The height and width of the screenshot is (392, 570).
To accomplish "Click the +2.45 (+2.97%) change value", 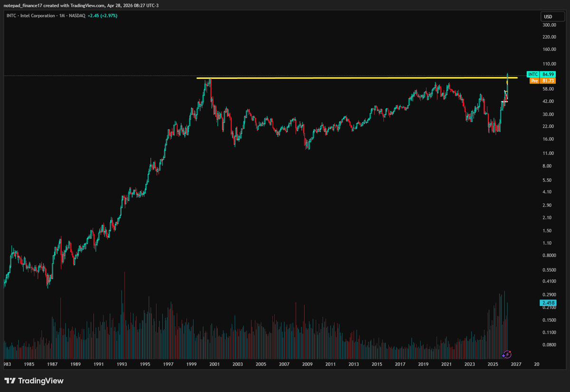I will (x=103, y=16).
